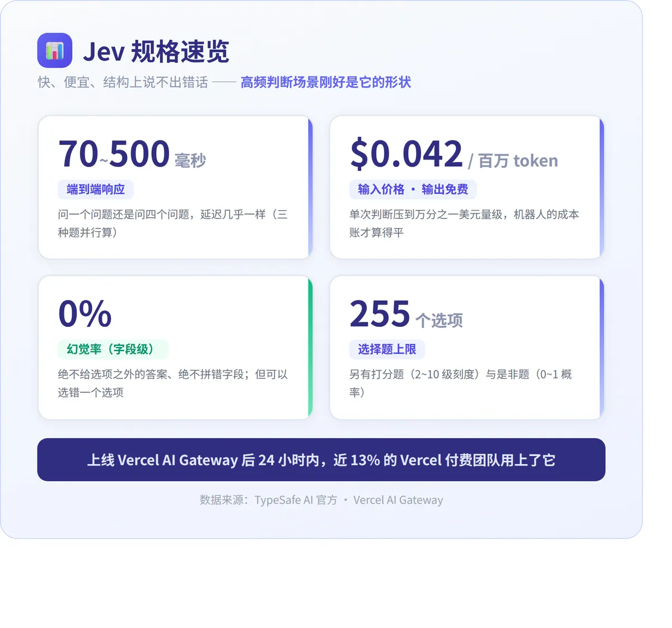Click the "0%" value
Screen dimensions: 672x628
coord(85,313)
